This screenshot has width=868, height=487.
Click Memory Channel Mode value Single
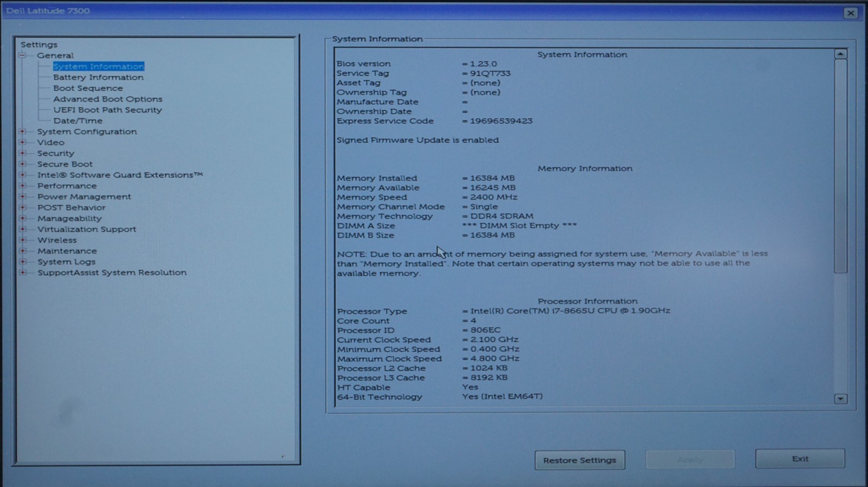[x=483, y=206]
